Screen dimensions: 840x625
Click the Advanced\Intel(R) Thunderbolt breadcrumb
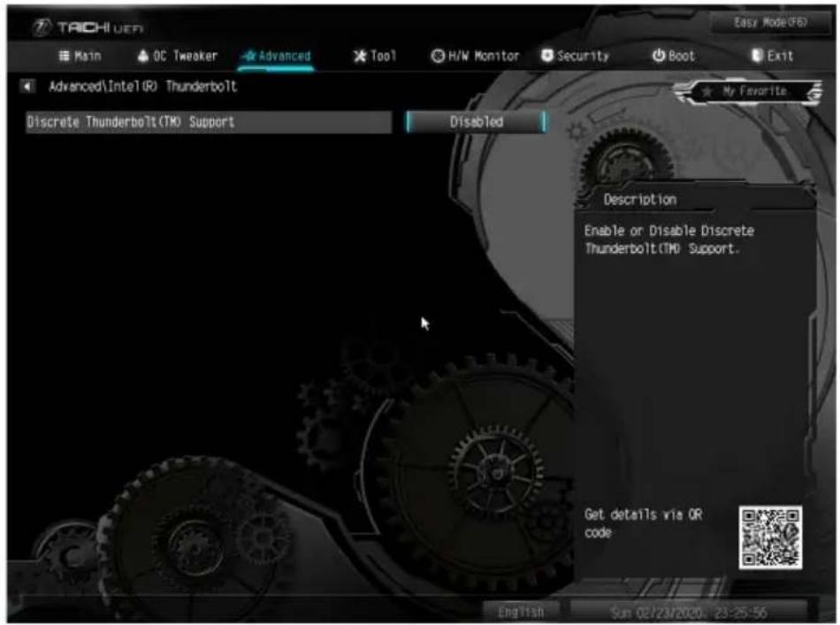[142, 87]
